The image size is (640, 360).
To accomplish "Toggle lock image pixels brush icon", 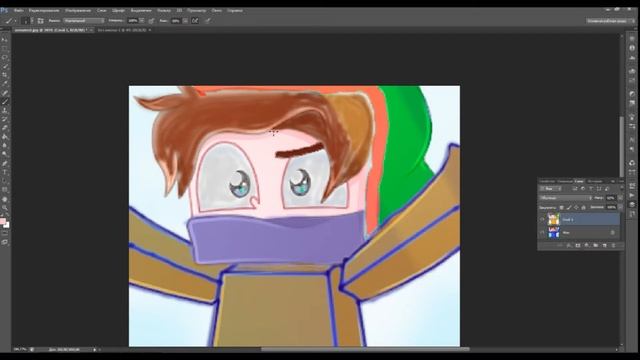I will [569, 208].
